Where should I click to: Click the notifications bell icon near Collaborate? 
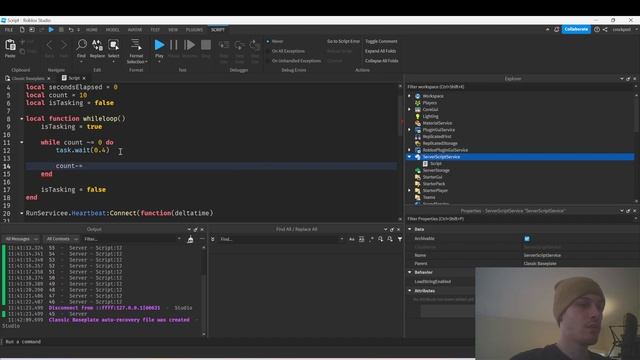pyautogui.click(x=557, y=29)
